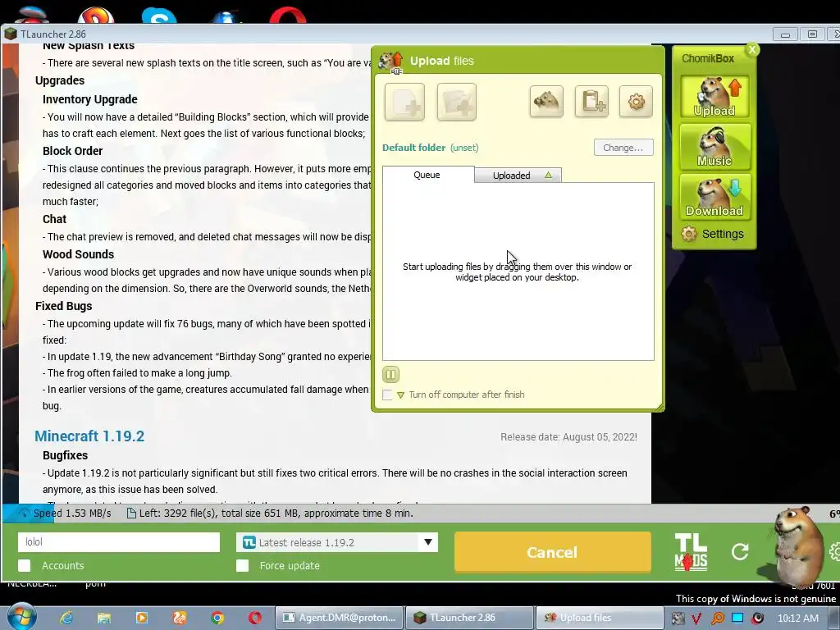Screen dimensions: 840x630
Task: Click the paste-from-clipboard icon button
Action: coord(591,101)
